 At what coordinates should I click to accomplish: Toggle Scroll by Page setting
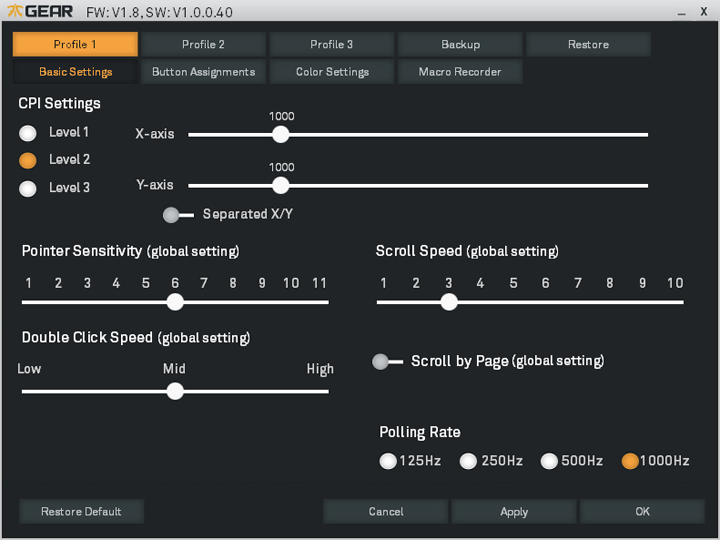381,362
